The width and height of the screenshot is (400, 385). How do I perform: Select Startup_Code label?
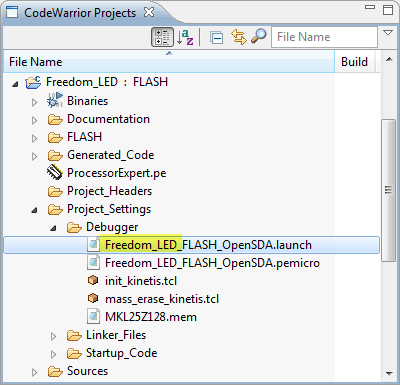click(x=122, y=353)
